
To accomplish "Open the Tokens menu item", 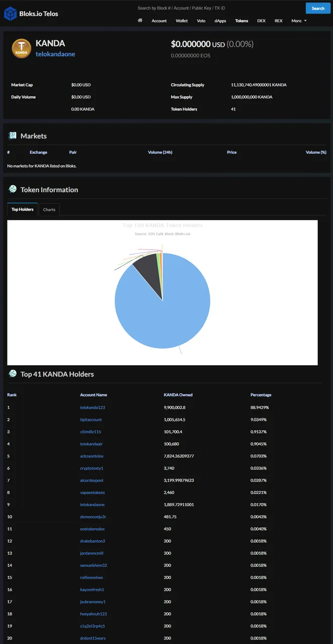I will [241, 21].
